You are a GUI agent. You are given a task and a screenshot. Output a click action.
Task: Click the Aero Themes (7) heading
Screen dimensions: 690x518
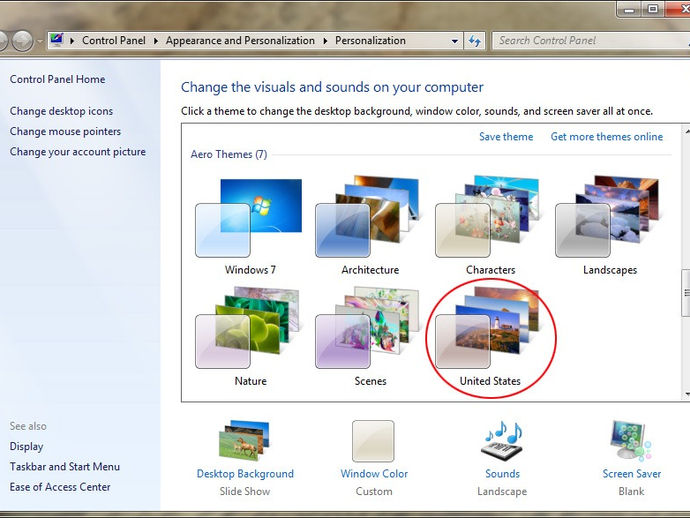tap(229, 154)
